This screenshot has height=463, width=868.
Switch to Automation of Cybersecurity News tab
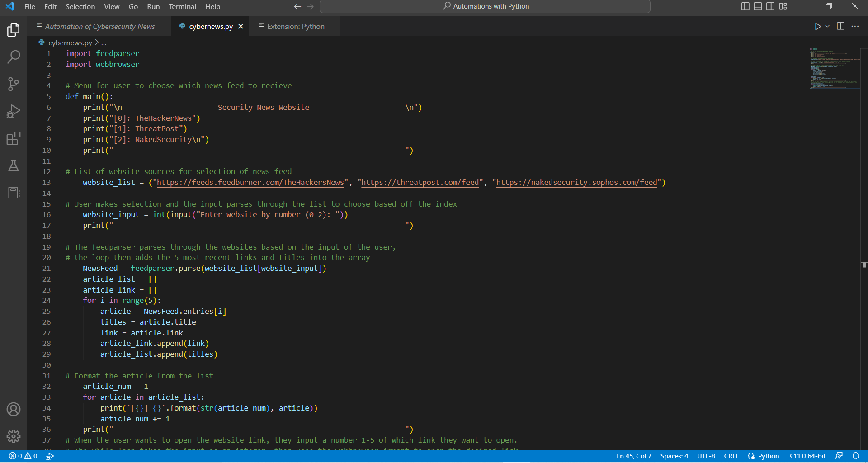(x=99, y=26)
